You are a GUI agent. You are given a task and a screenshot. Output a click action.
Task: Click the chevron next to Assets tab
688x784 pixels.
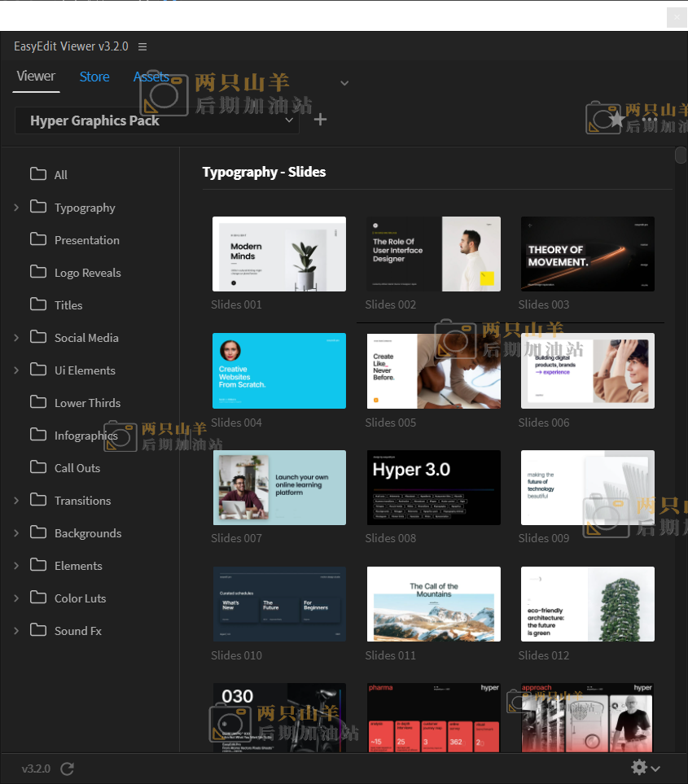[344, 83]
